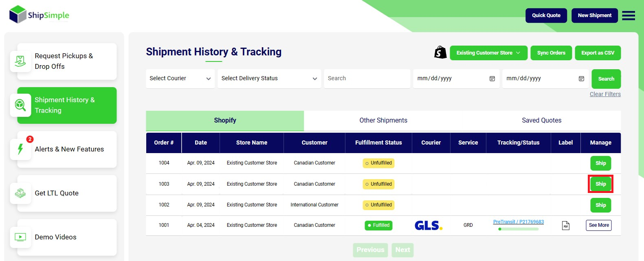The height and width of the screenshot is (261, 644).
Task: Click See More for order 1001
Action: click(x=599, y=225)
